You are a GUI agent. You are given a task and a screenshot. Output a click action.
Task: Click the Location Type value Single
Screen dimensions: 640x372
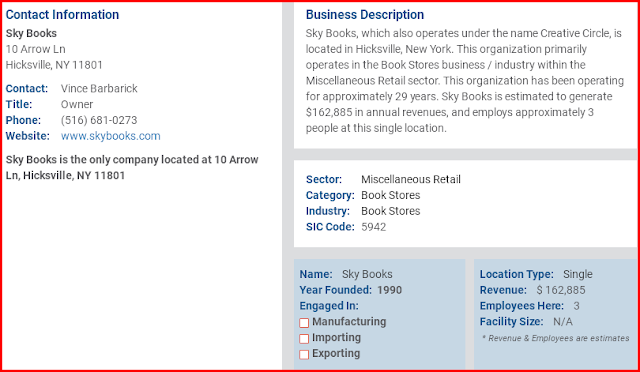[x=578, y=274]
